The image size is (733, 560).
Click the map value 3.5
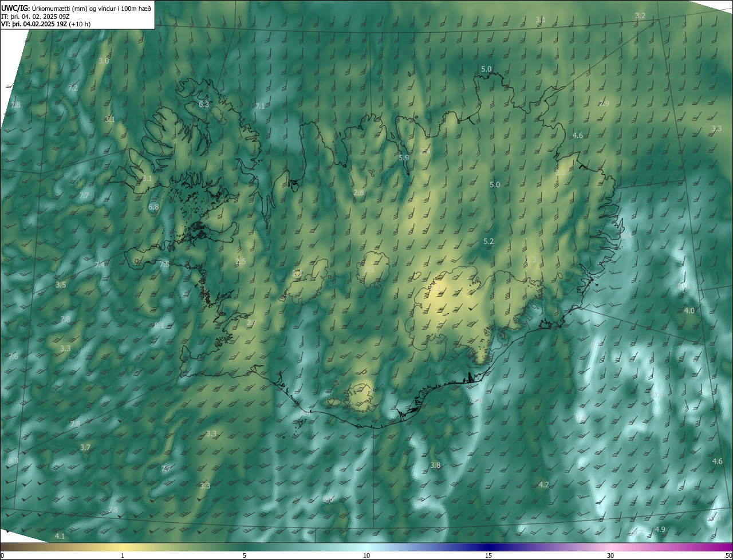(61, 285)
